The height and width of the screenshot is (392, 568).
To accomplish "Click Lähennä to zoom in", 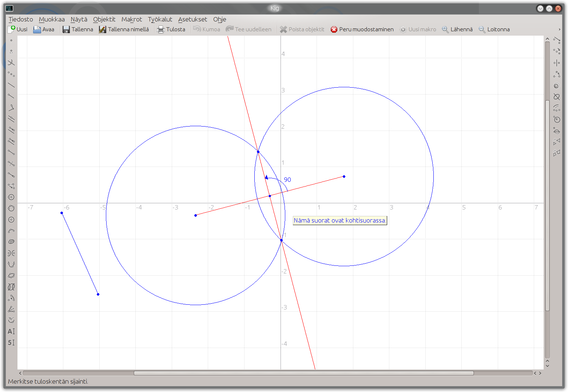I will 457,29.
